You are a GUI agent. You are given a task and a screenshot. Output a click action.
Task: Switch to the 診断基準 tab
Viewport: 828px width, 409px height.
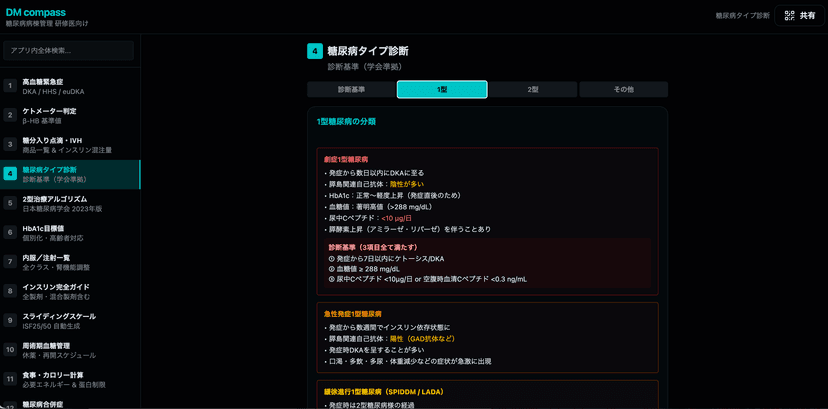pyautogui.click(x=351, y=90)
